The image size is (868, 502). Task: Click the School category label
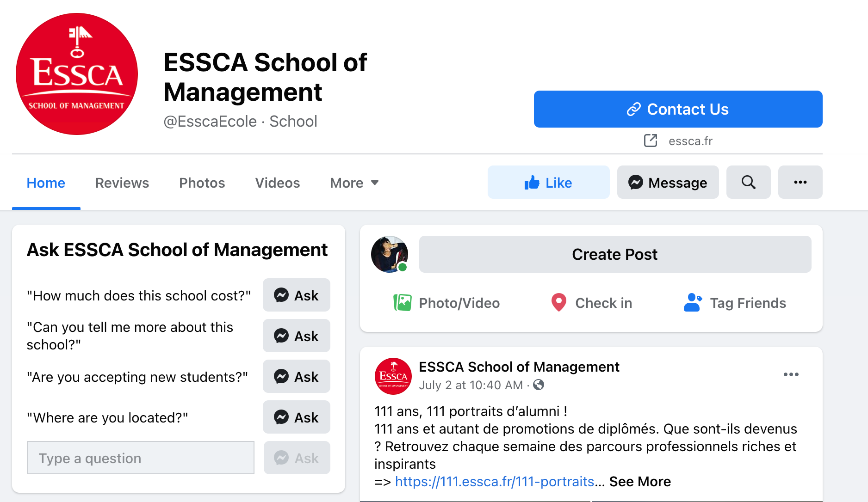pyautogui.click(x=293, y=121)
